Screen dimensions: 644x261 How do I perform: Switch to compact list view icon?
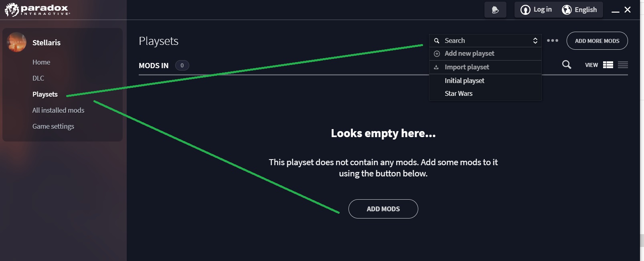623,65
